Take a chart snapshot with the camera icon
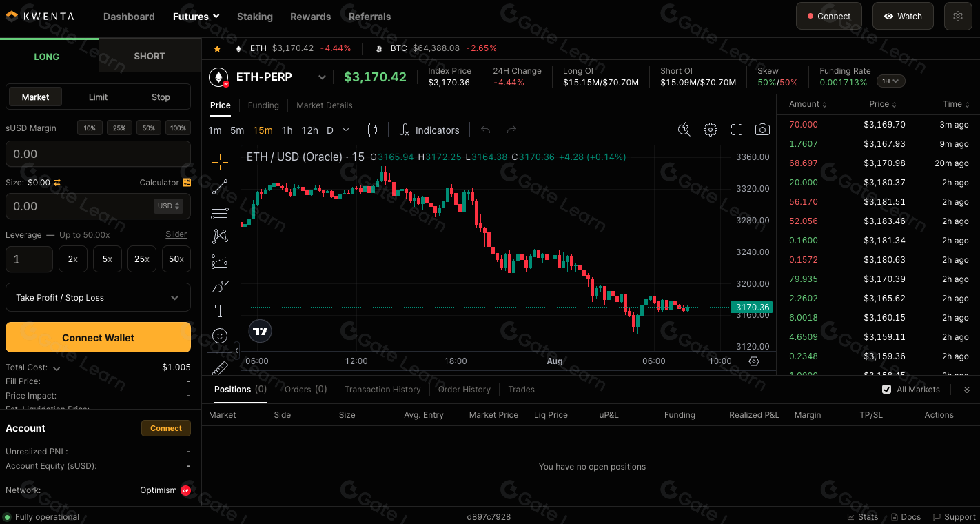Viewport: 980px width, 524px height. point(762,130)
